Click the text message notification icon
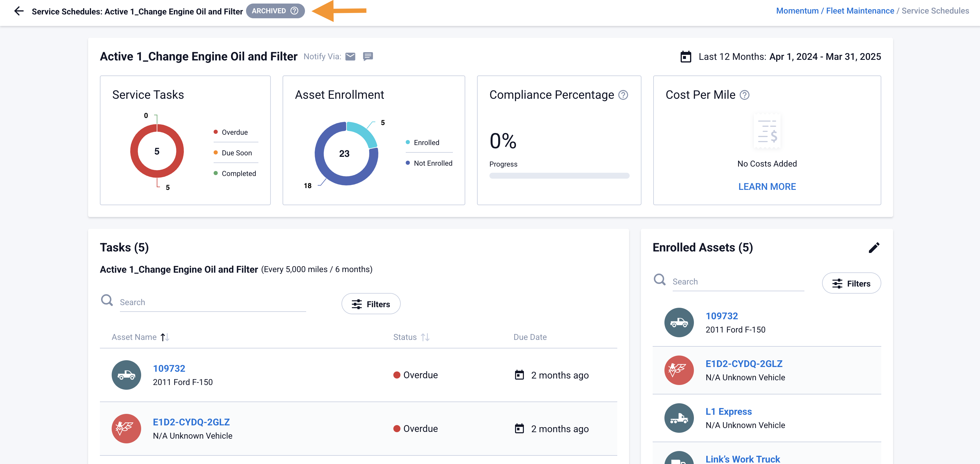This screenshot has width=980, height=464. pyautogui.click(x=367, y=56)
